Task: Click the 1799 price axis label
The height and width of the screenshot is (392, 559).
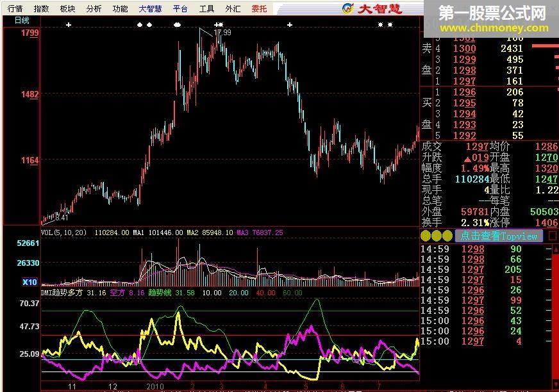Action: tap(30, 33)
